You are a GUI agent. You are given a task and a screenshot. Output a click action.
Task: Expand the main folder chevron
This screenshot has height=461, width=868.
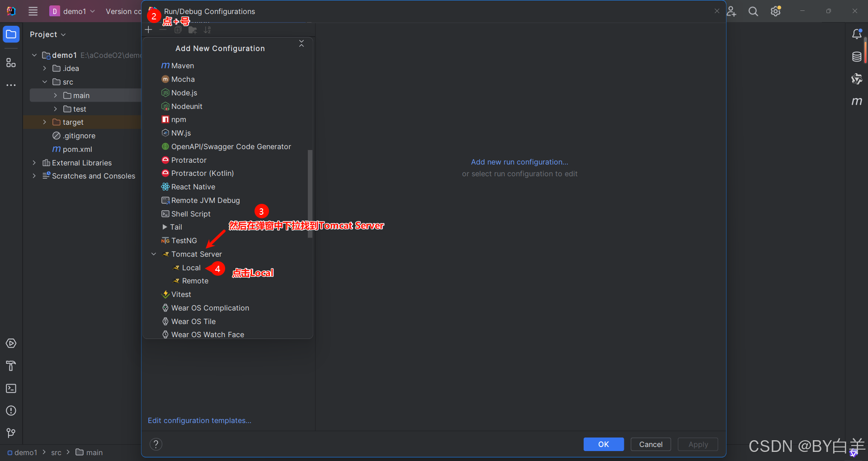56,95
